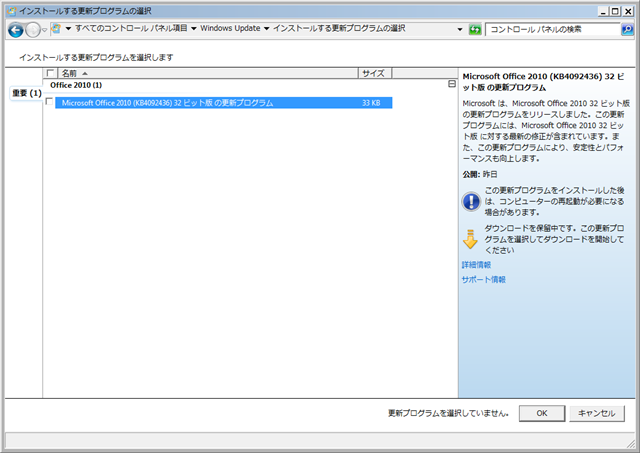Click the OK button

pos(542,413)
